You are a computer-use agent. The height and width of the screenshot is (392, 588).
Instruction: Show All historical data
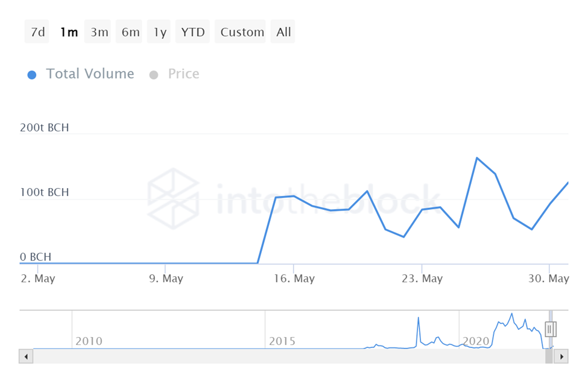(x=283, y=32)
